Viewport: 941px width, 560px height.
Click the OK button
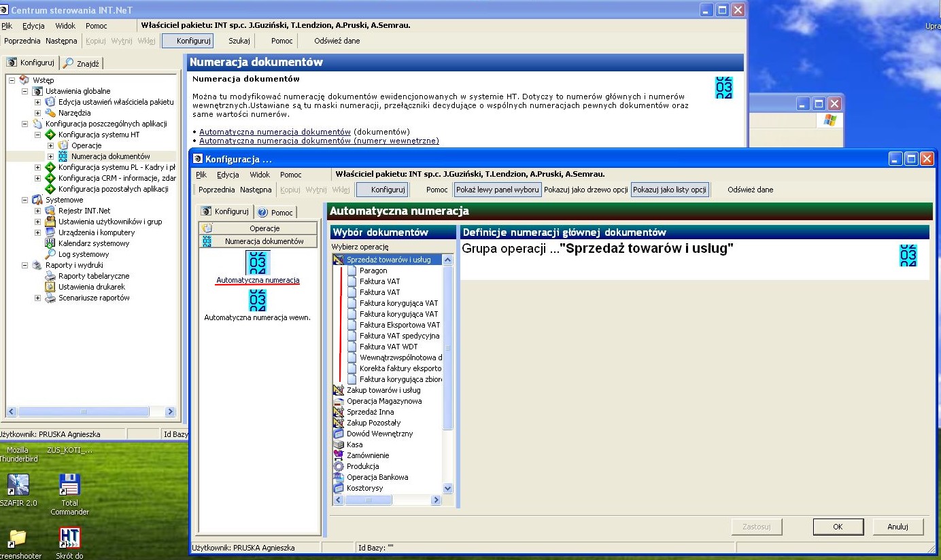click(x=838, y=527)
